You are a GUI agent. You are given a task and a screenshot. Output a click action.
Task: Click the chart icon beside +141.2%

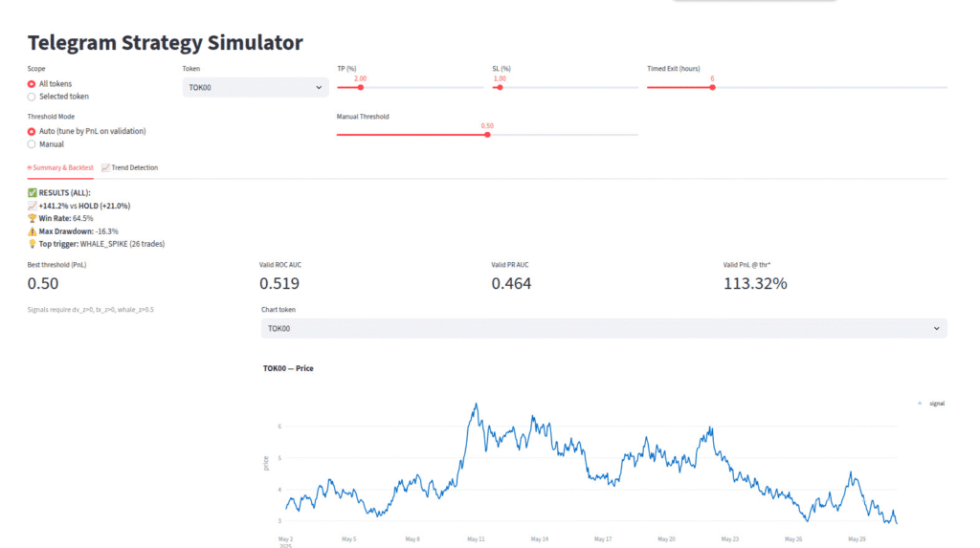pyautogui.click(x=32, y=206)
